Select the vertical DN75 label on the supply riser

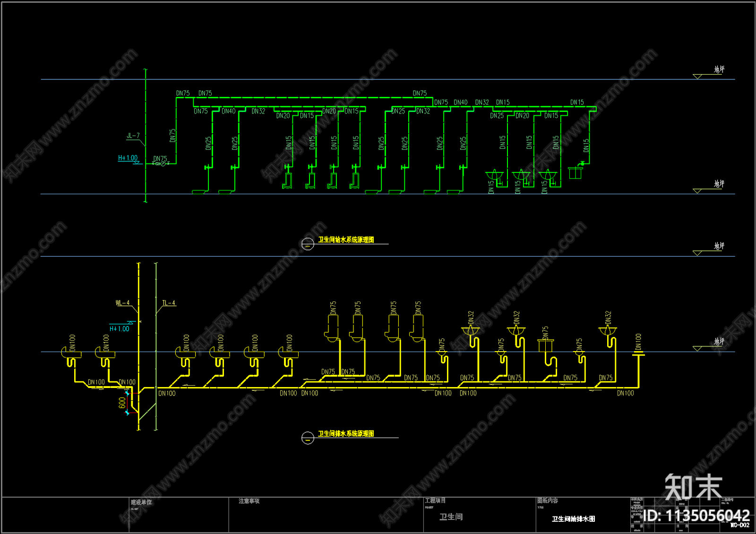(172, 136)
